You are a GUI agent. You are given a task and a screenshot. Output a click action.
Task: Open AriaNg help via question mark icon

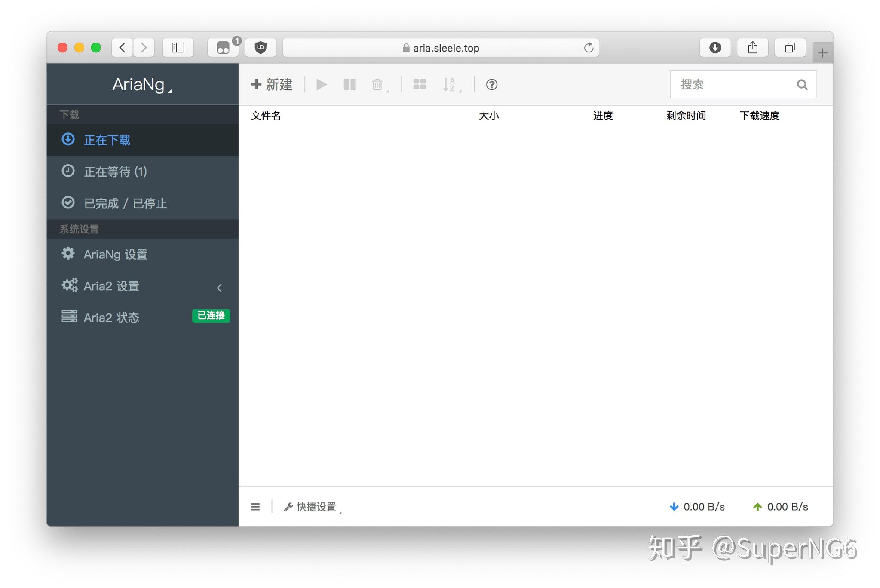pyautogui.click(x=491, y=84)
